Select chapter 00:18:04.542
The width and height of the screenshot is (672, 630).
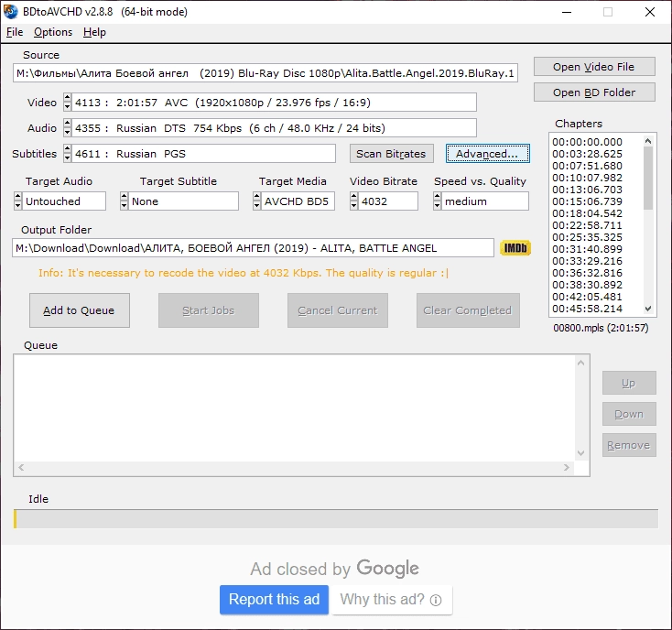pyautogui.click(x=587, y=213)
